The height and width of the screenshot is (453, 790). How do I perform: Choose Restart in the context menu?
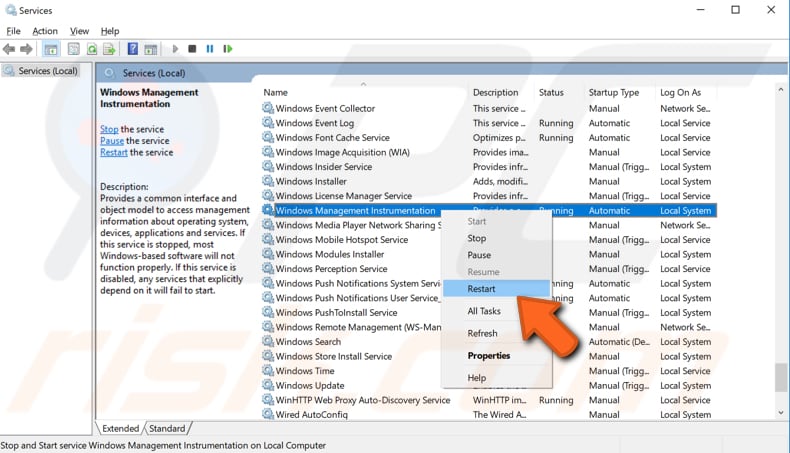coord(496,289)
